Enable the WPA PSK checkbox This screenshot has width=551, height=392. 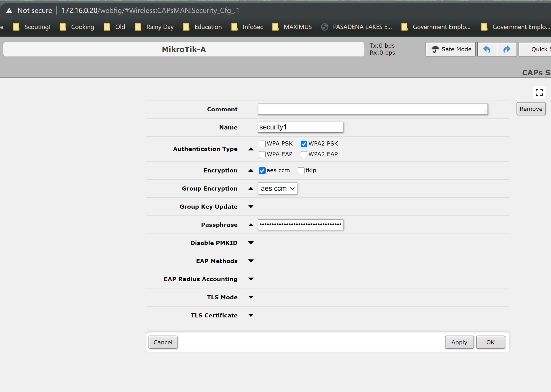point(262,144)
